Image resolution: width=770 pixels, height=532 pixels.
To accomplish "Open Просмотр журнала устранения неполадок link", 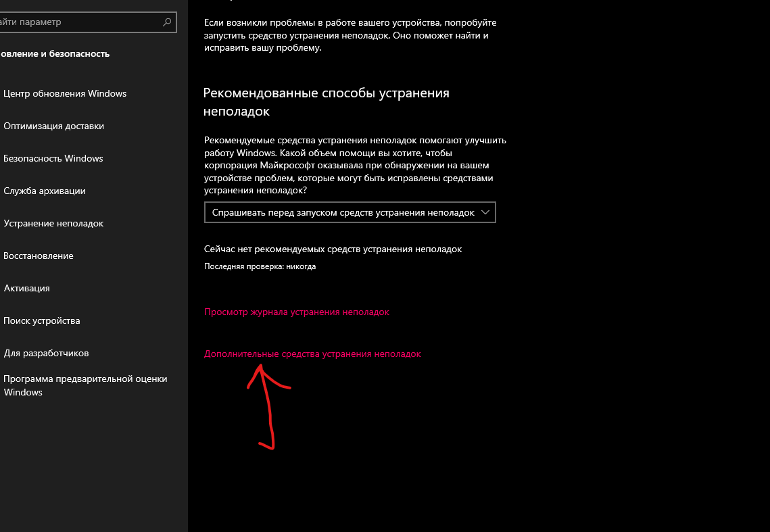I will click(297, 312).
